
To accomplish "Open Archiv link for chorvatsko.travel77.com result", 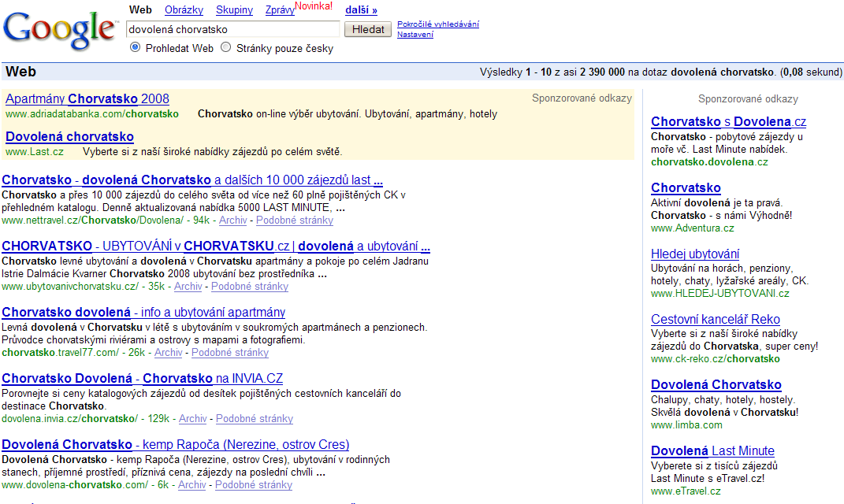I will click(x=169, y=352).
